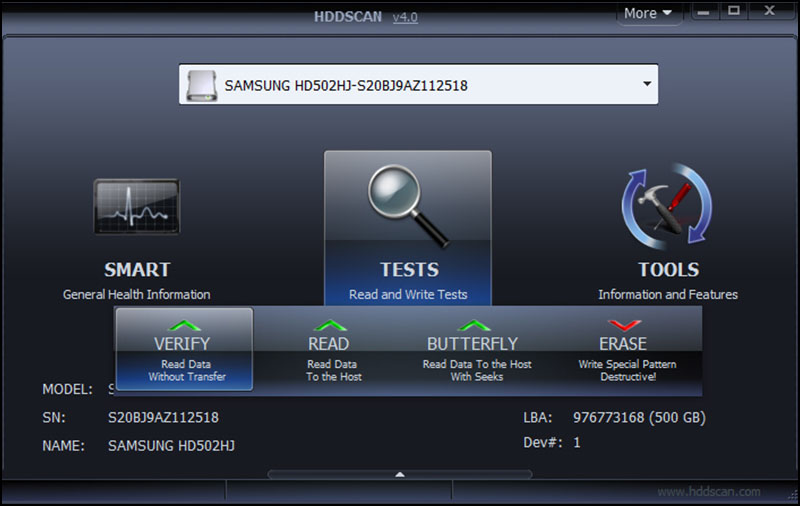Click the TESTS label
This screenshot has height=506, width=800.
(409, 270)
